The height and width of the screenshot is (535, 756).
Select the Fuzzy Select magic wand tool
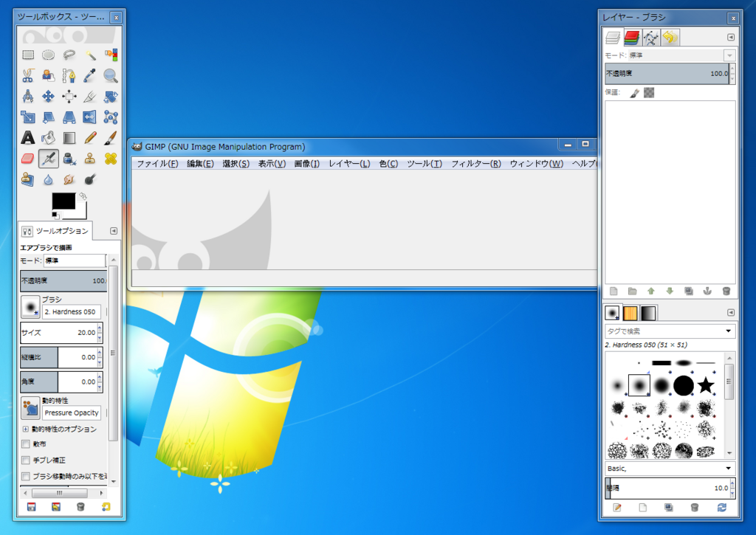[x=89, y=55]
